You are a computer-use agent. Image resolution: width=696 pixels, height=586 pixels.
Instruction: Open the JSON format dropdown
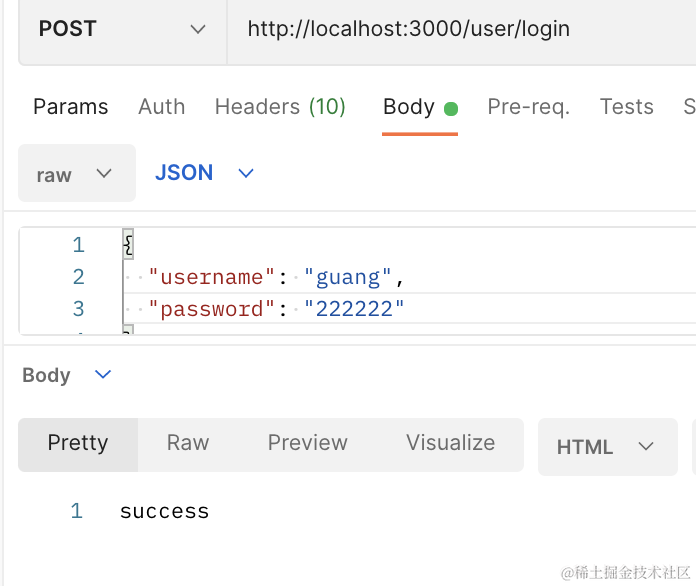204,173
